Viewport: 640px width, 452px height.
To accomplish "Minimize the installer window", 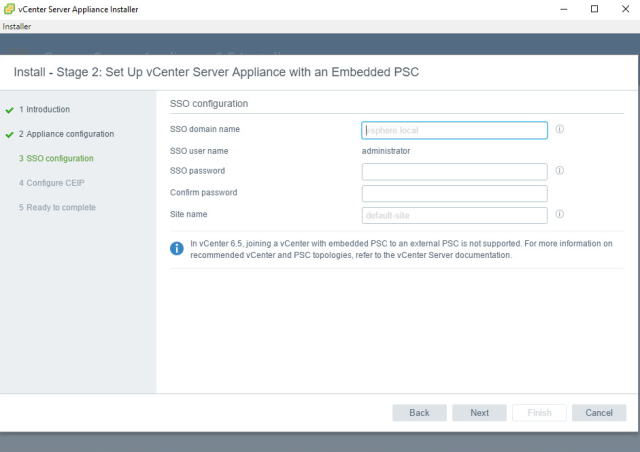I will click(x=564, y=9).
